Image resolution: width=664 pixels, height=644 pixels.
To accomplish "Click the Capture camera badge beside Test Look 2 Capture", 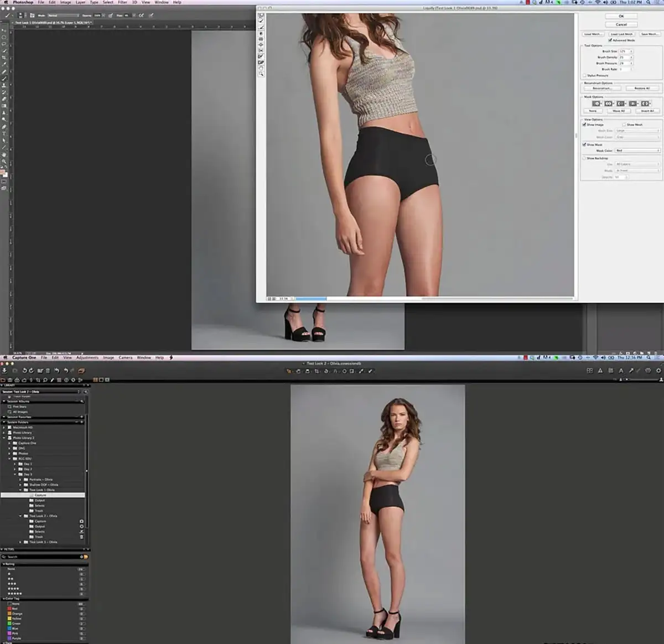I will [x=82, y=521].
